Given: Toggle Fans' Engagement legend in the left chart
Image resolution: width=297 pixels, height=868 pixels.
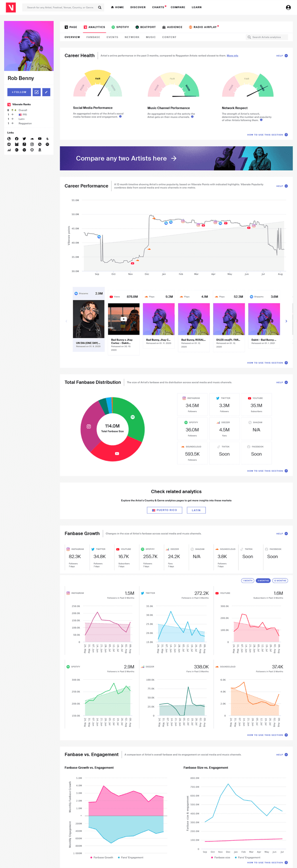Looking at the screenshot, I should (x=131, y=857).
